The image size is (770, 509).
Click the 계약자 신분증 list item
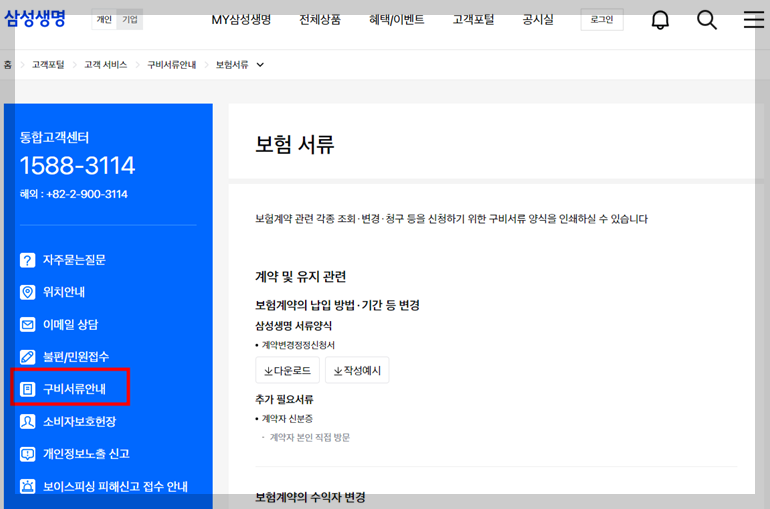287,419
